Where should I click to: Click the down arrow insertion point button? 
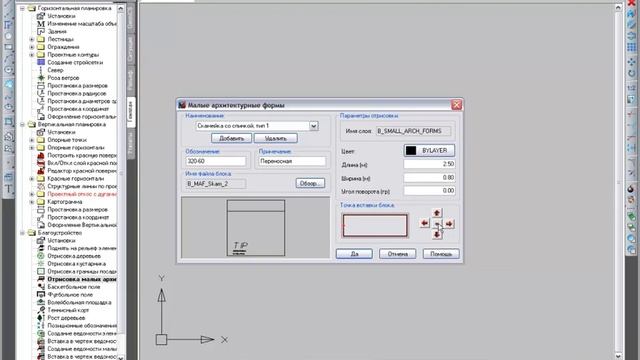click(437, 234)
